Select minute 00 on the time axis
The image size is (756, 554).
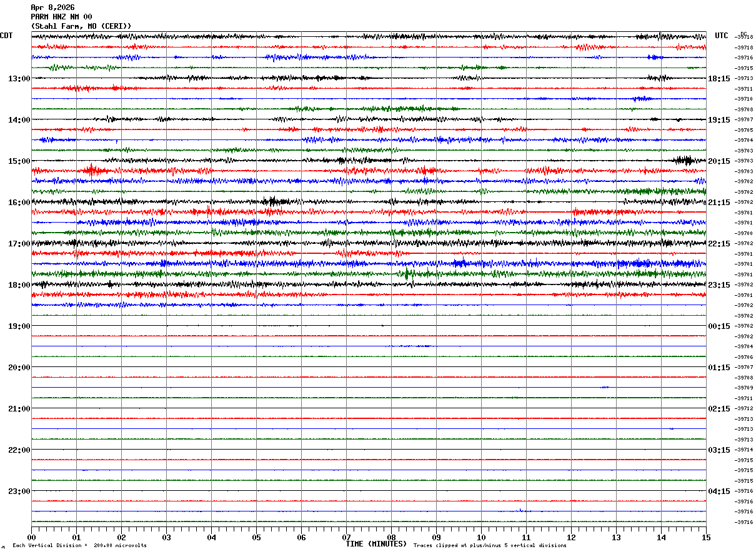[31, 538]
